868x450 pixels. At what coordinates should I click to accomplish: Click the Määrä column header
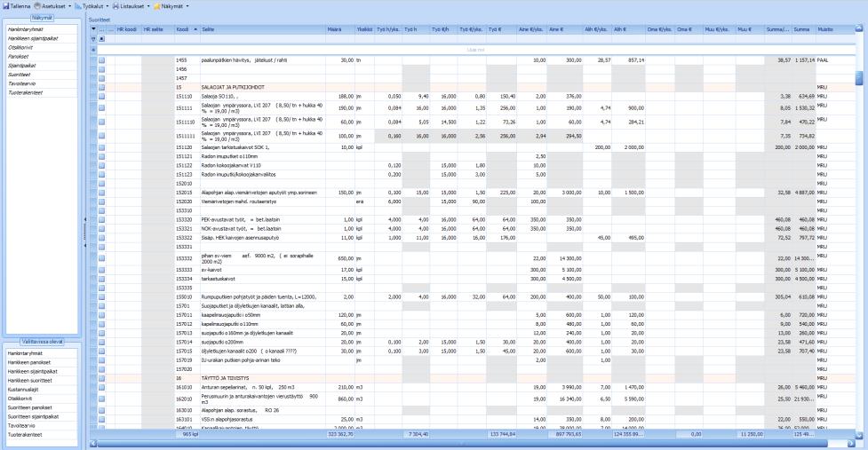340,29
